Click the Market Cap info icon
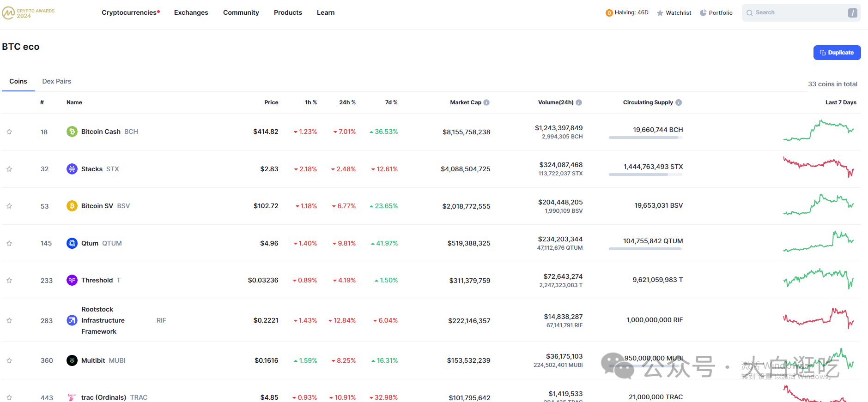 (x=486, y=102)
